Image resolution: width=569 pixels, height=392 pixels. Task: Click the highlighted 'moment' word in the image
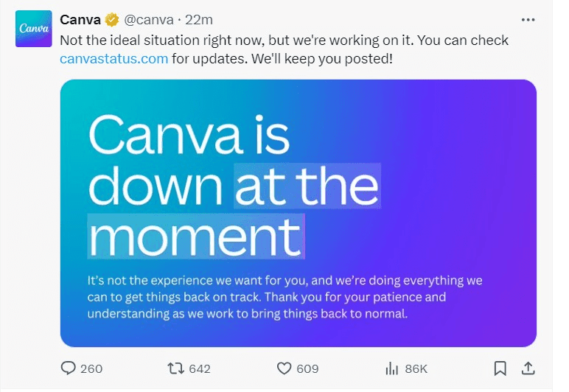[x=195, y=236]
